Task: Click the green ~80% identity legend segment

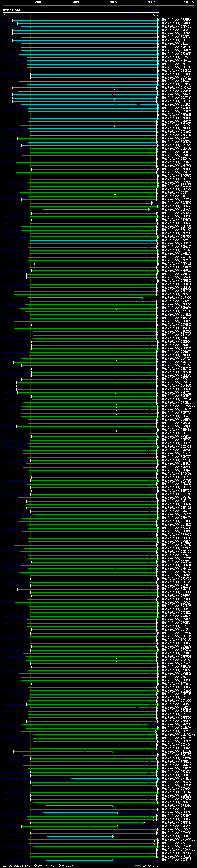Action: coord(137,6)
